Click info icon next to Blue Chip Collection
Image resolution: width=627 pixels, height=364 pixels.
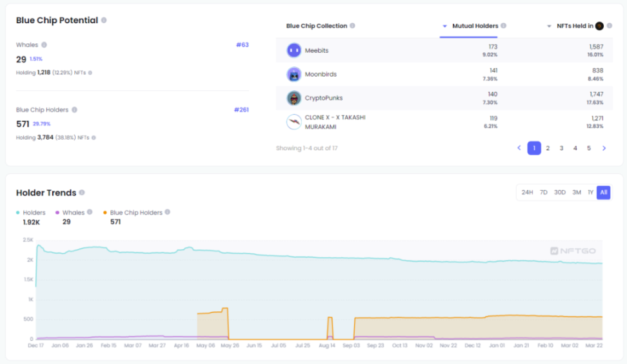[x=352, y=26]
